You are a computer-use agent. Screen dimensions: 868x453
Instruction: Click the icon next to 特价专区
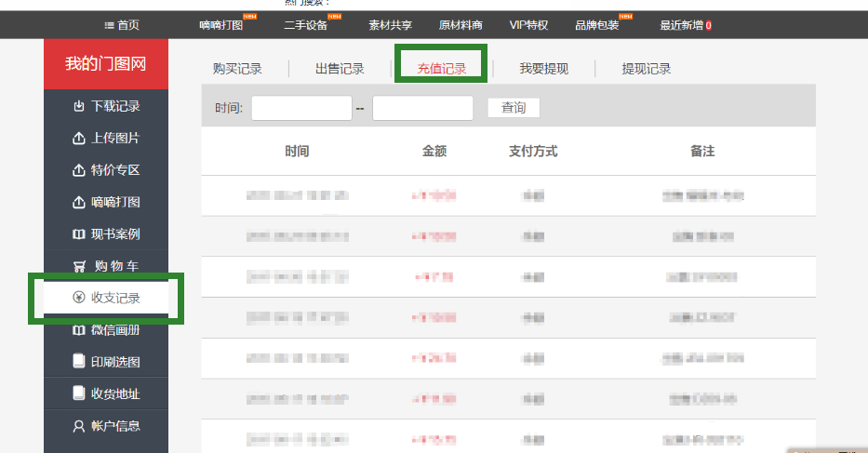79,170
